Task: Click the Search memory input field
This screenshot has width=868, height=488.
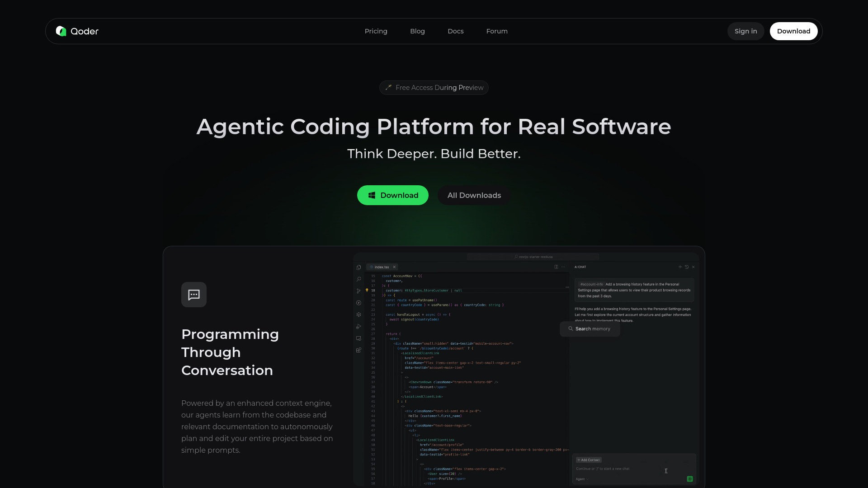Action: [x=590, y=328]
